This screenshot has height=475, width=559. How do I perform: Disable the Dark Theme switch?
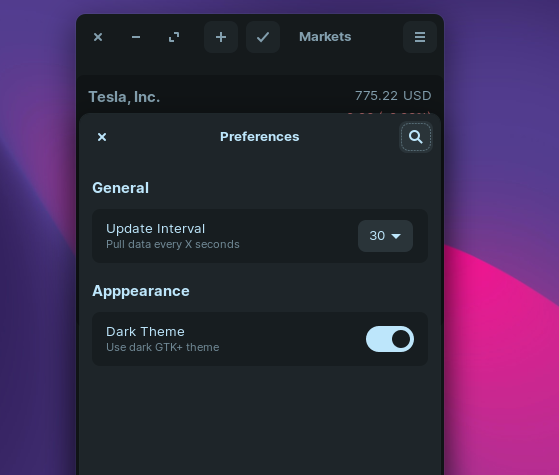pos(390,339)
